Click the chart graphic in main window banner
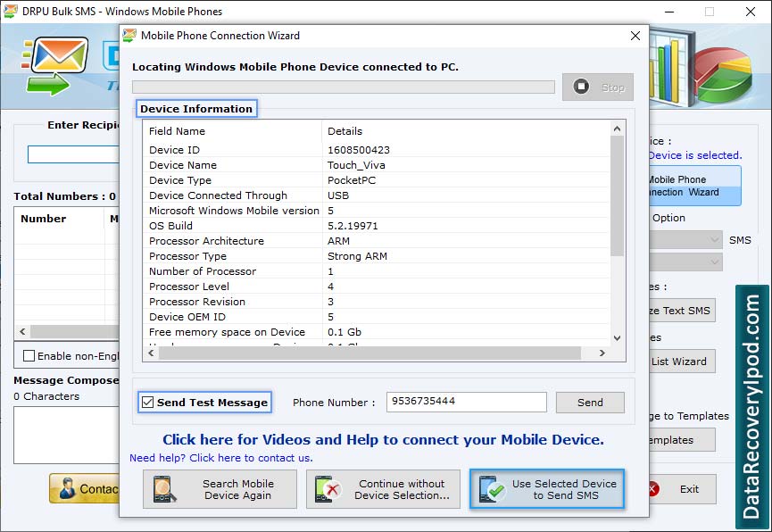The height and width of the screenshot is (532, 772). coord(701,68)
